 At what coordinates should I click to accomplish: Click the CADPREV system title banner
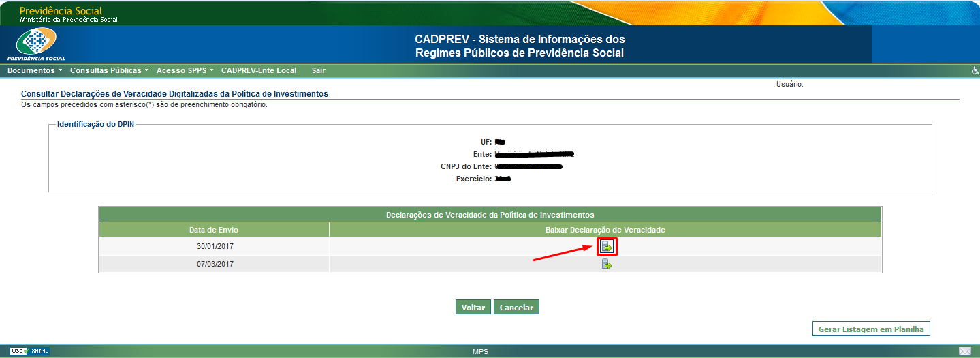tap(520, 46)
